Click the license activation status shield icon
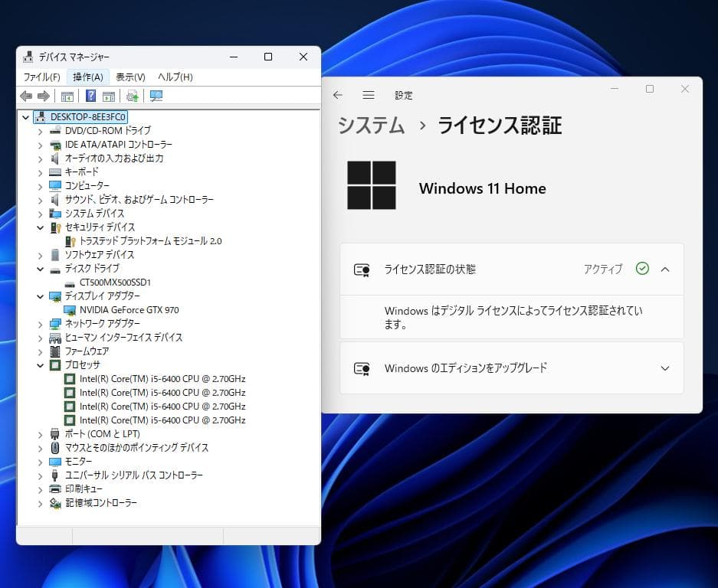The image size is (718, 588). coord(362,269)
